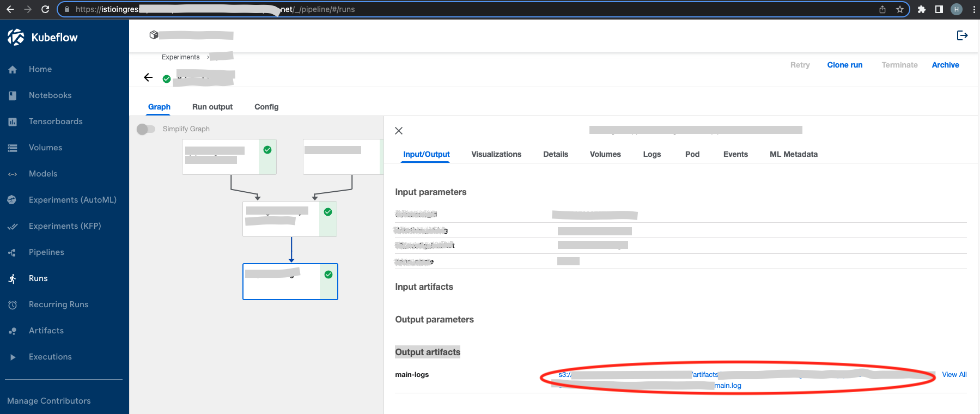Screen dimensions: 980x414
Task: Switch to the Graph tab
Action: [159, 107]
